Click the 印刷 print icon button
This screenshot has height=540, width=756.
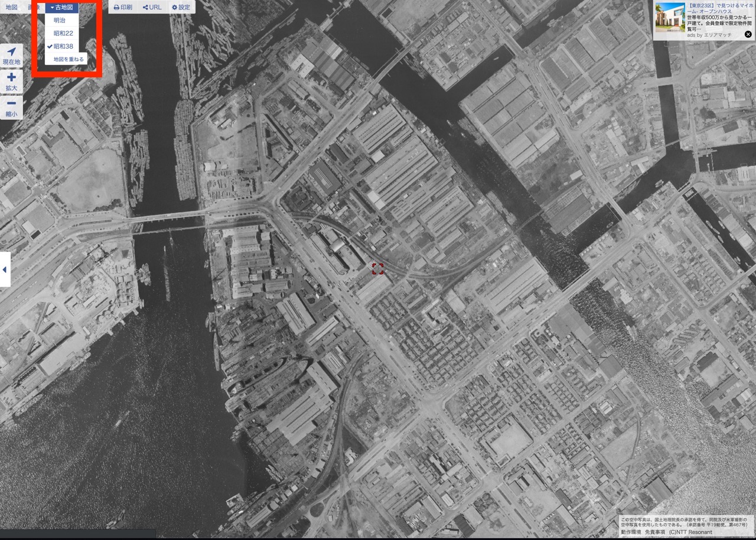123,7
